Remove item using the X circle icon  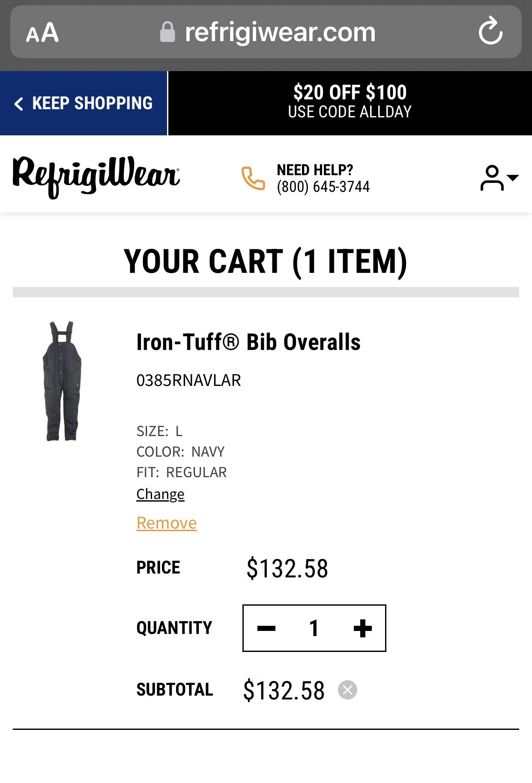(348, 690)
